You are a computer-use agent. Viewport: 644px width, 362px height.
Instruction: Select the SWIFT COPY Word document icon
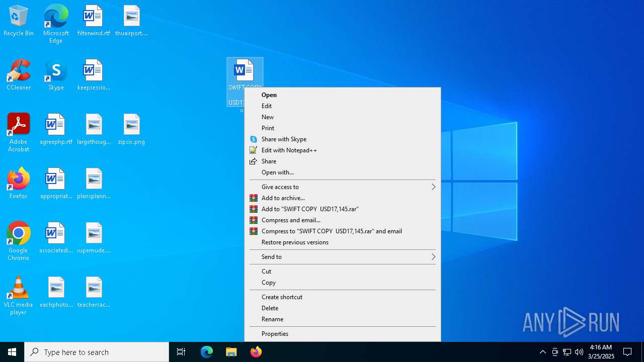pyautogui.click(x=244, y=71)
